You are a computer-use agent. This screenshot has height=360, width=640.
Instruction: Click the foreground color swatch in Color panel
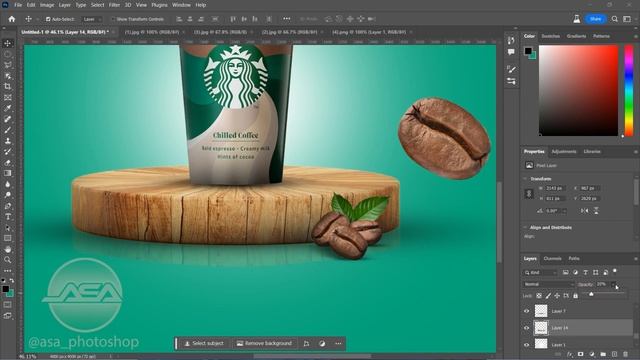pos(528,51)
